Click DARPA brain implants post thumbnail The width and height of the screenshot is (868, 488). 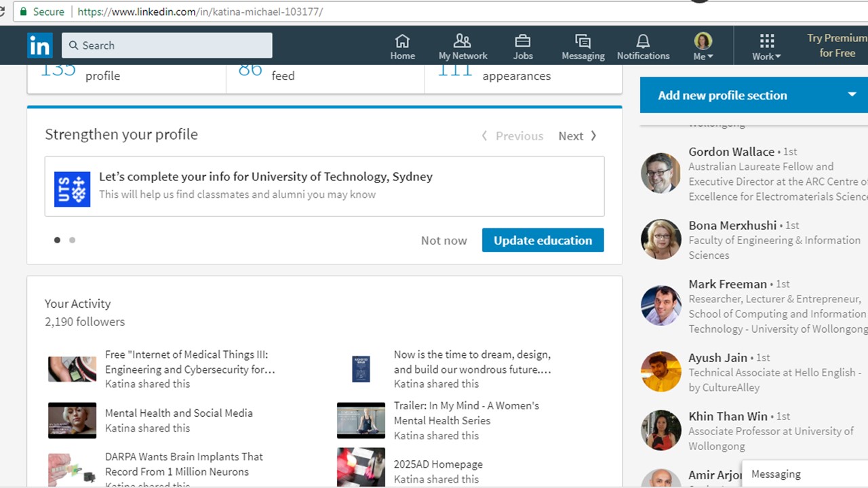coord(72,469)
